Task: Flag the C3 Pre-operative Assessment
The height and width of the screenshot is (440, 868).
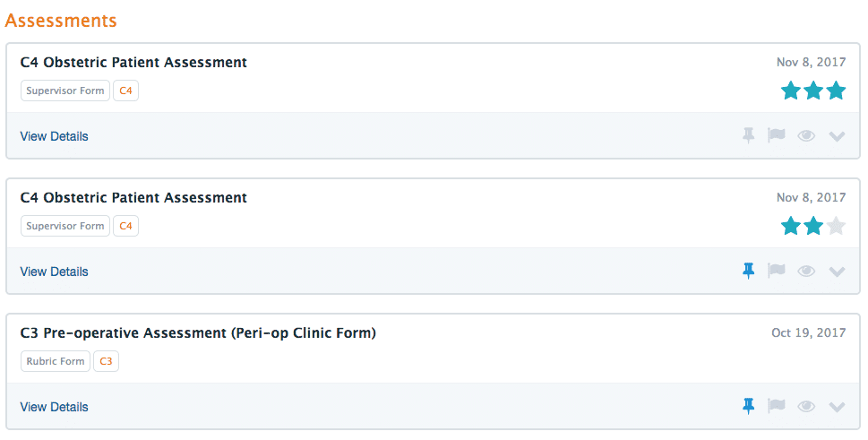Action: pyautogui.click(x=777, y=406)
